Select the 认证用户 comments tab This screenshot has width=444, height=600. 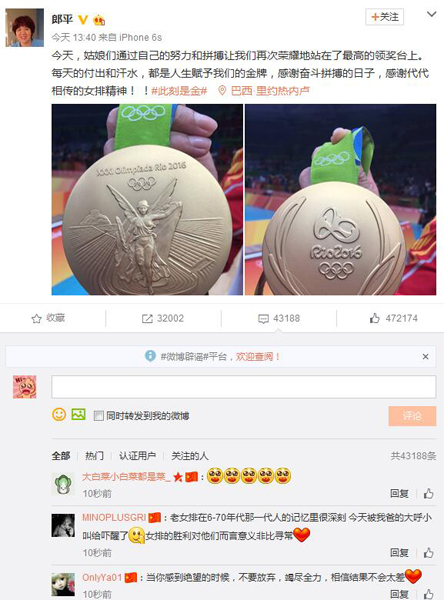(137, 456)
